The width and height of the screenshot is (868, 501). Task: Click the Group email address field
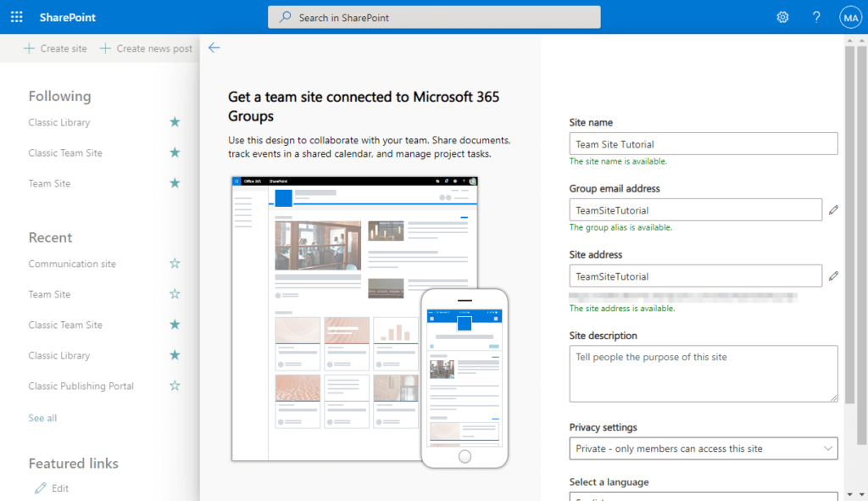pos(695,210)
